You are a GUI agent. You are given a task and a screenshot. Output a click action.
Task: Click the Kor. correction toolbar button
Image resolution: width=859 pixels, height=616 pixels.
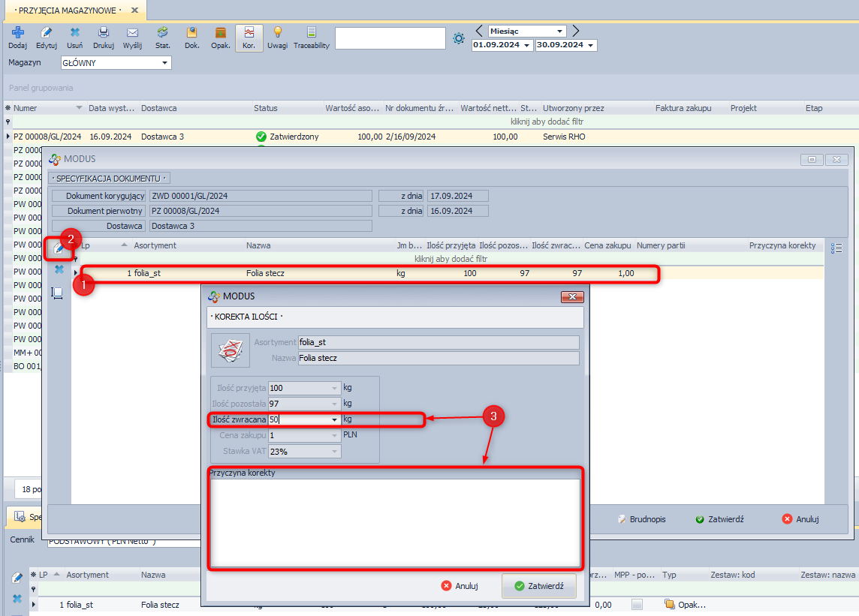tap(249, 36)
